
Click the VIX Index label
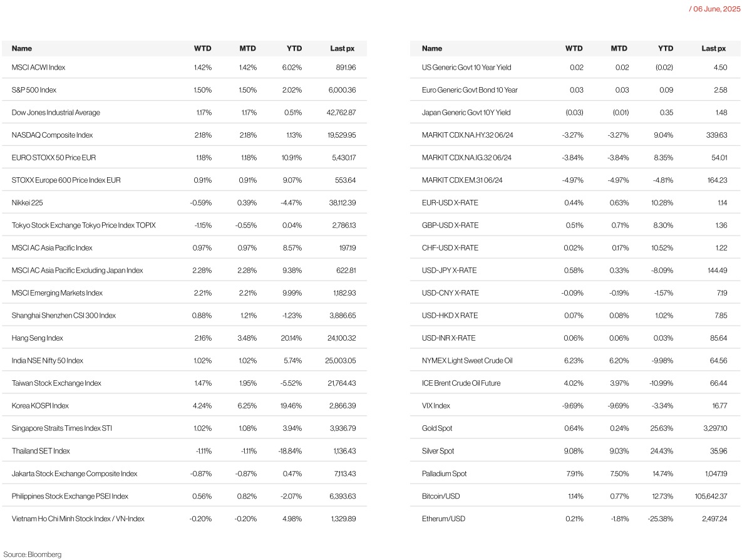point(436,406)
